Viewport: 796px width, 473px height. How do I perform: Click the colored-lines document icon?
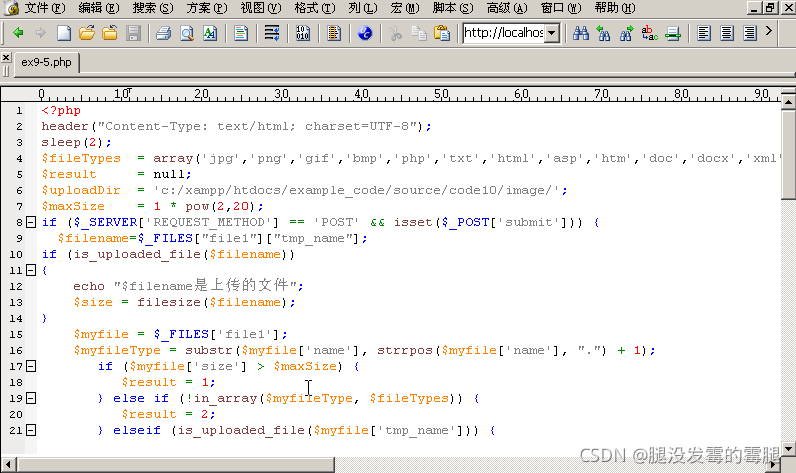click(x=241, y=33)
